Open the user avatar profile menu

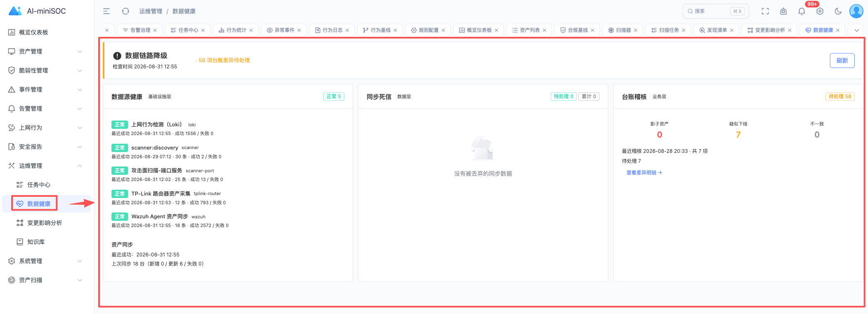[x=856, y=11]
